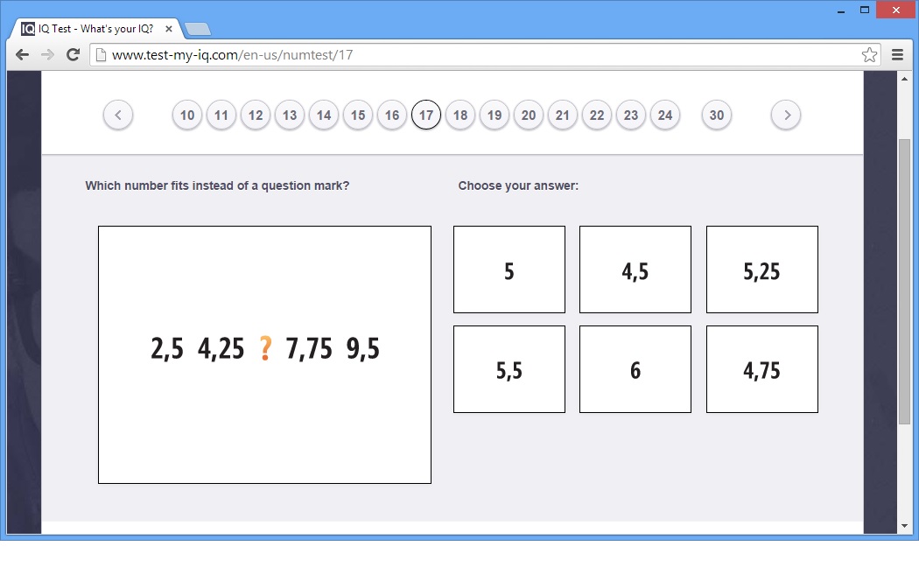
Task: Minimize the Chrome window
Action: coord(841,10)
